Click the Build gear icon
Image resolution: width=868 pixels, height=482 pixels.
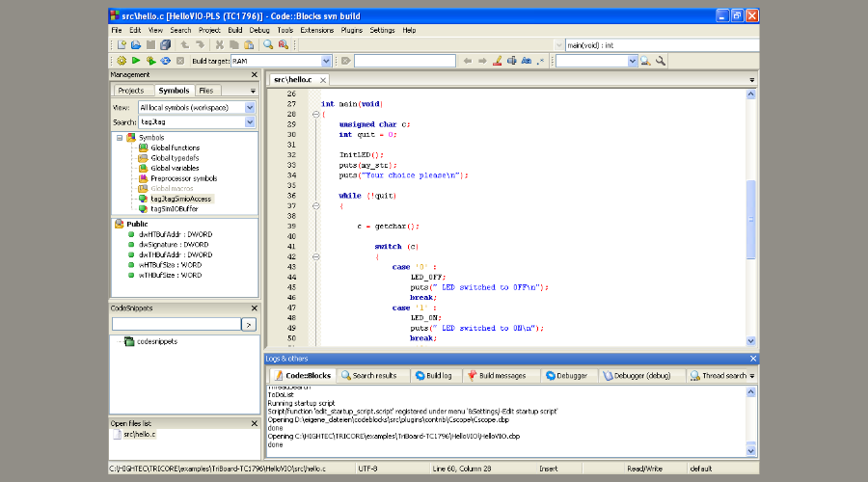[x=122, y=61]
